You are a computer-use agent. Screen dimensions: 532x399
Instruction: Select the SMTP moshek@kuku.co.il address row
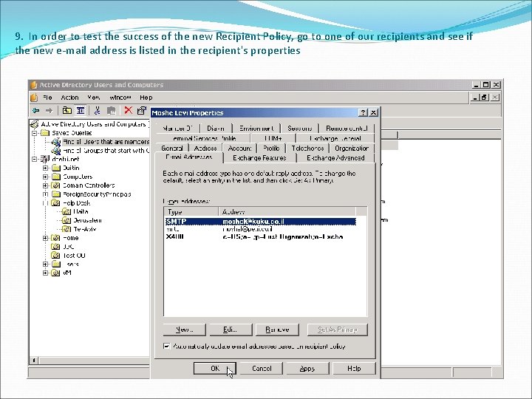(x=260, y=221)
